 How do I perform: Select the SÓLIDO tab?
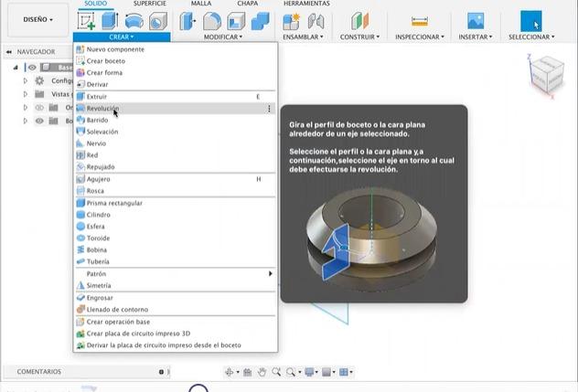(x=95, y=4)
